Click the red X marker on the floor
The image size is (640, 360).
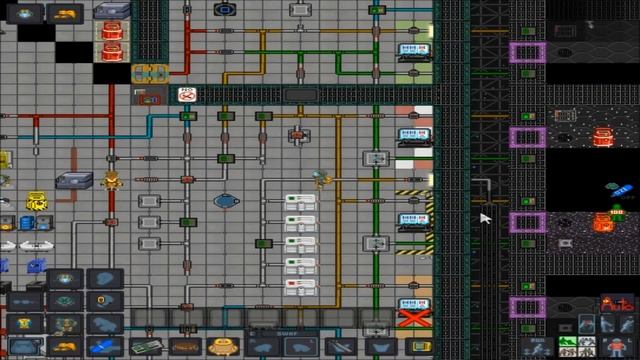click(x=414, y=319)
